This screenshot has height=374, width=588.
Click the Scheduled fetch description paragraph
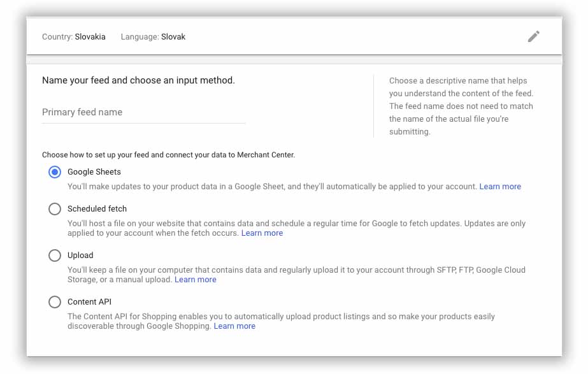(296, 228)
